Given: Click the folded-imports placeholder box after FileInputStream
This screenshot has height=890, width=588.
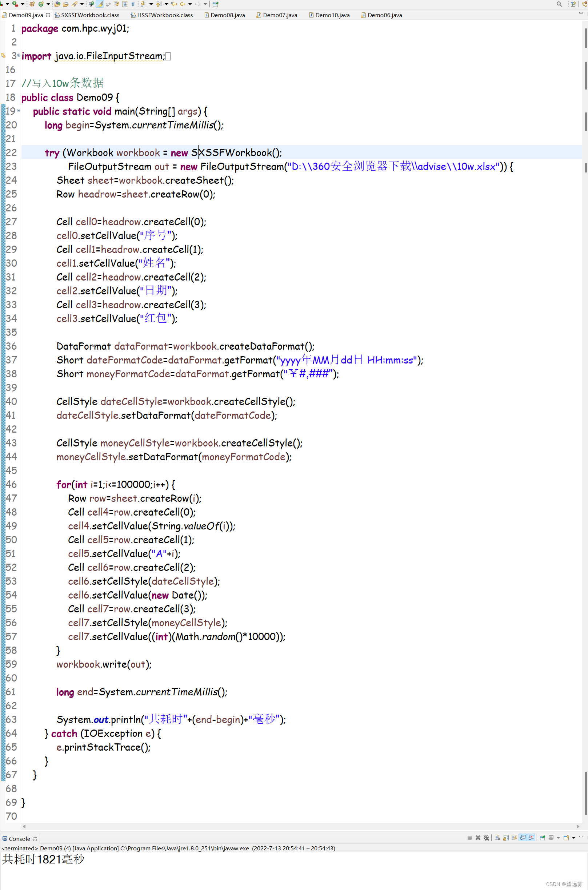Looking at the screenshot, I should [168, 56].
